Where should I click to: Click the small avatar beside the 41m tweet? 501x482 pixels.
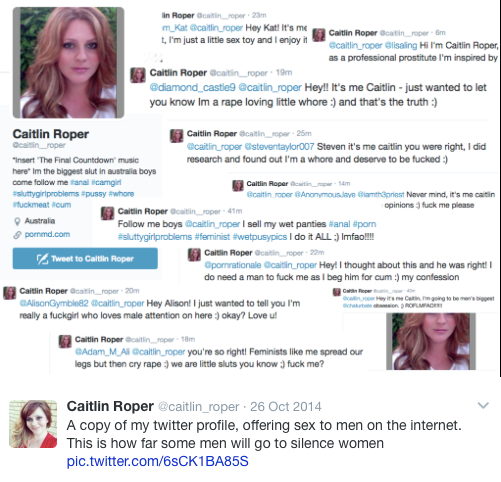(107, 213)
